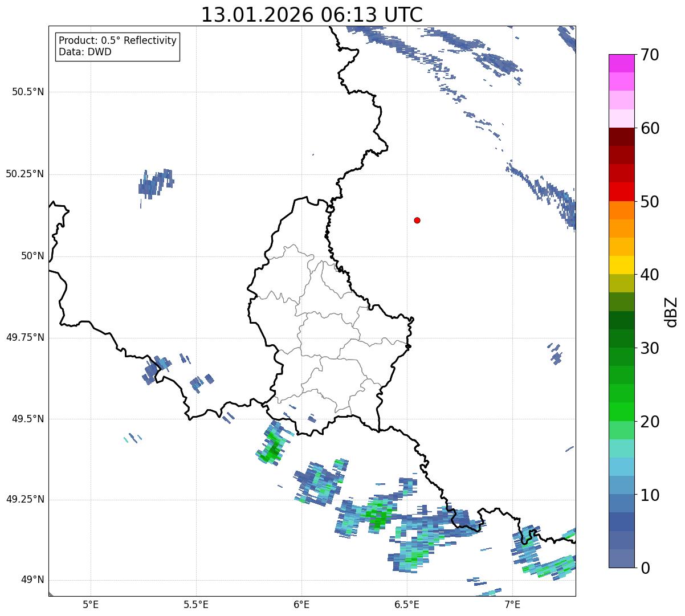
Task: Click the latitude label "49.25°N"
Action: [25, 499]
